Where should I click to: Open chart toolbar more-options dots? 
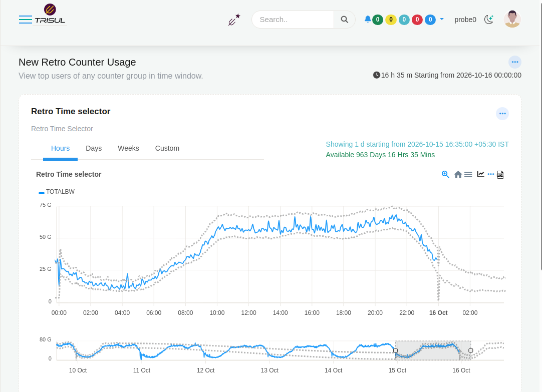pyautogui.click(x=491, y=174)
